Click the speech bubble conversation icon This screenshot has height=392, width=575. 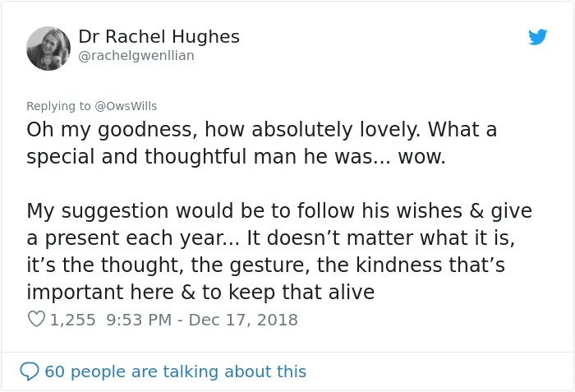coord(30,371)
